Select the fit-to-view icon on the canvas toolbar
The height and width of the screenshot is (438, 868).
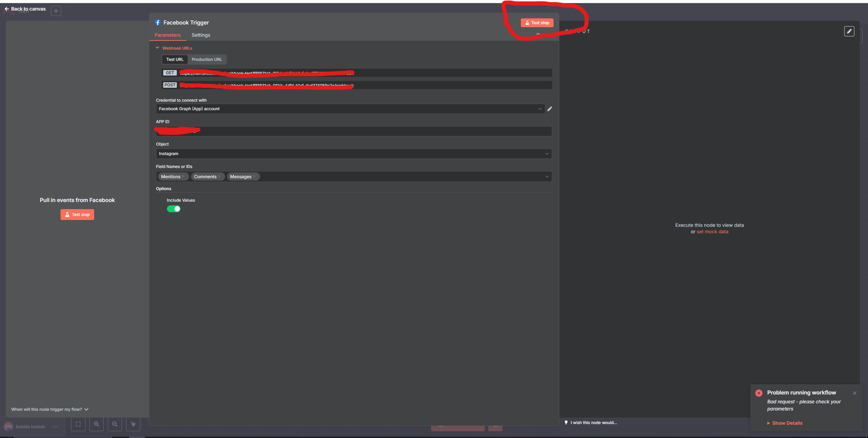click(x=78, y=424)
